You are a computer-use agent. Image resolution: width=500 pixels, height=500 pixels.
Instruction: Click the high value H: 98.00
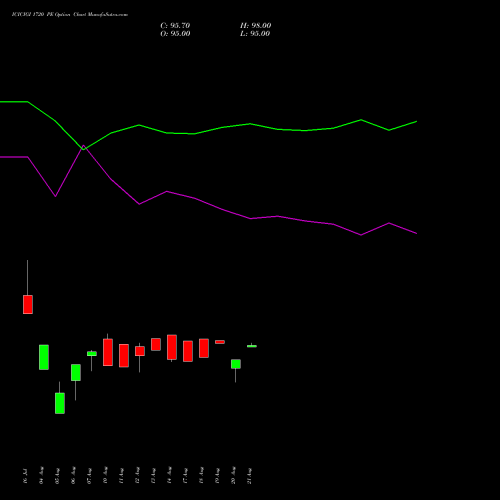coord(255,26)
